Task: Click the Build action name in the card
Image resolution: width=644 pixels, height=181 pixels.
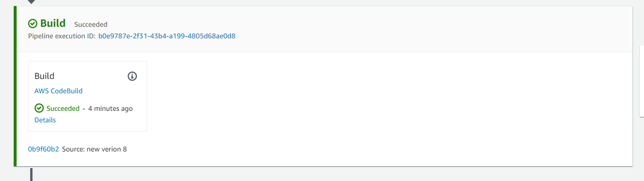Action: (44, 76)
